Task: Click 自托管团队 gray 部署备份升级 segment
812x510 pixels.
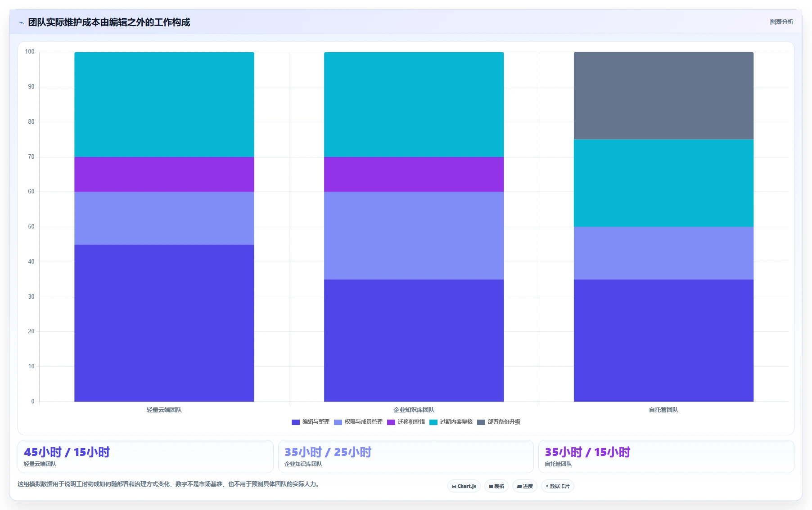Action: 663,96
